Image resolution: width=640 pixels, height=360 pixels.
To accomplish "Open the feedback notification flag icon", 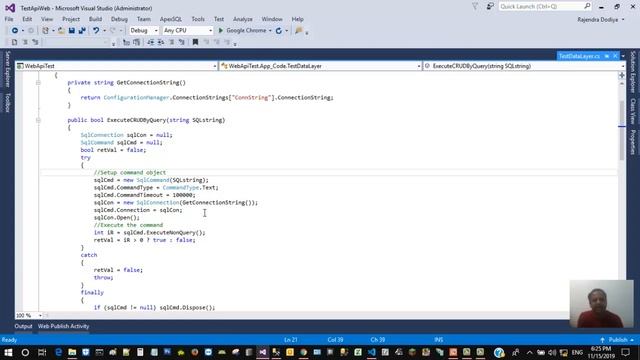I will pyautogui.click(x=490, y=7).
